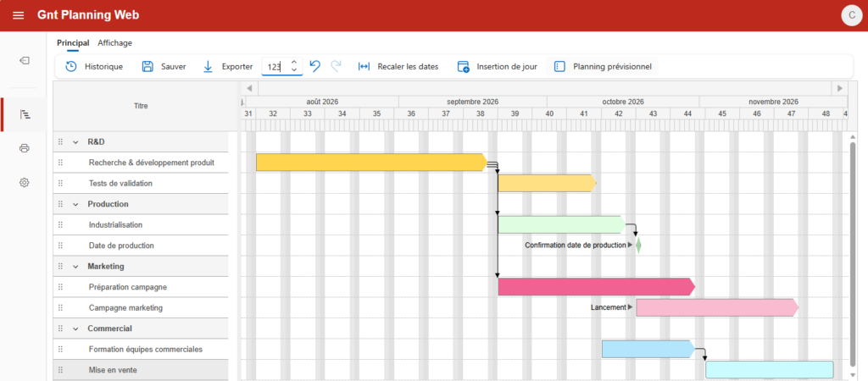Image resolution: width=868 pixels, height=381 pixels.
Task: Select Campagne marketing task row
Action: 141,308
